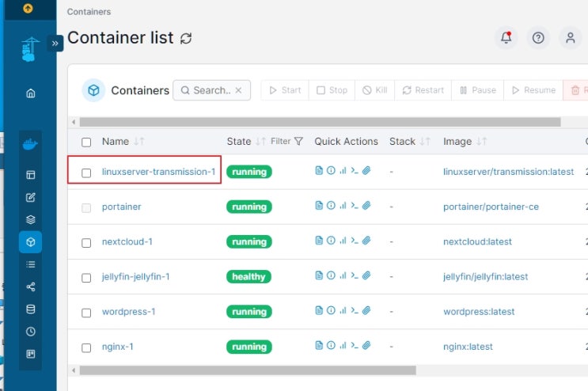588x391 pixels.
Task: Expand the collapsed sidebar with double-chevron
Action: (x=55, y=43)
